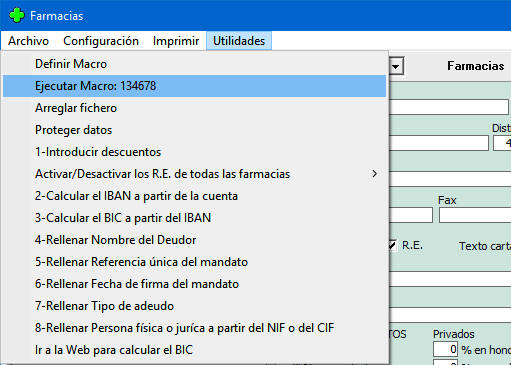Click the input field left of Fax field
The height and width of the screenshot is (365, 511).
tap(411, 215)
